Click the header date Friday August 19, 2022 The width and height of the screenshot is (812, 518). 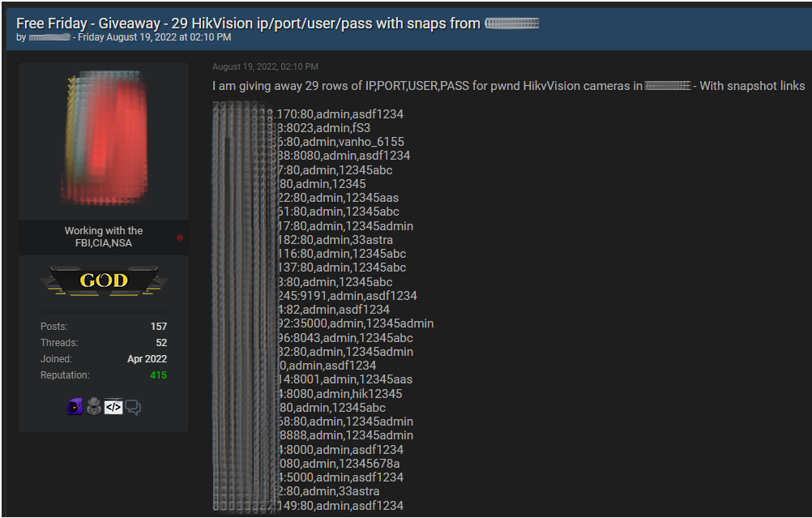click(x=154, y=37)
